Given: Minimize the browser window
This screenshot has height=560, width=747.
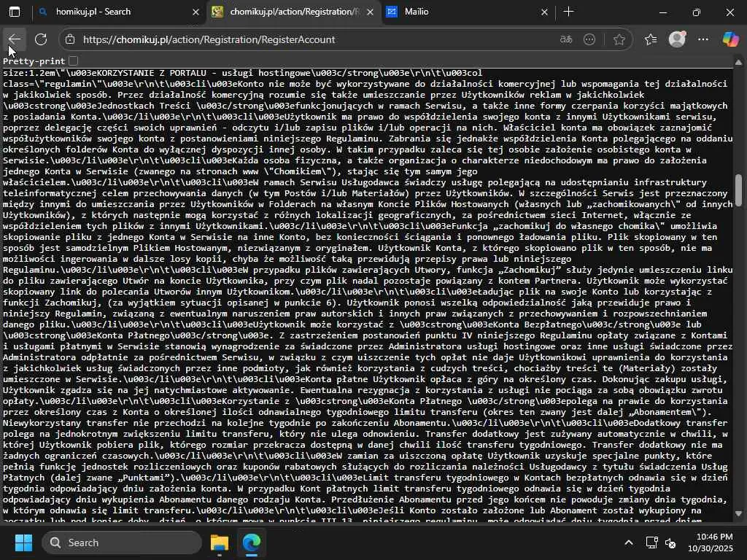Looking at the screenshot, I should (662, 12).
